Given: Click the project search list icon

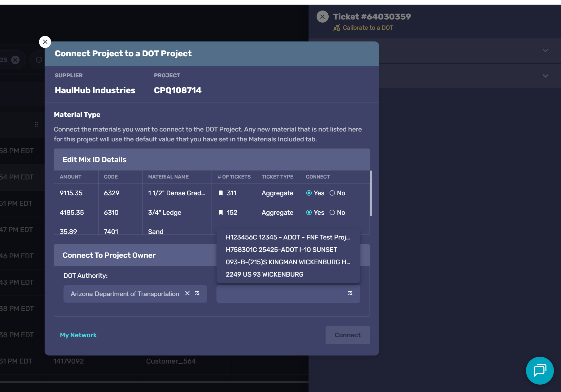Looking at the screenshot, I should 350,293.
